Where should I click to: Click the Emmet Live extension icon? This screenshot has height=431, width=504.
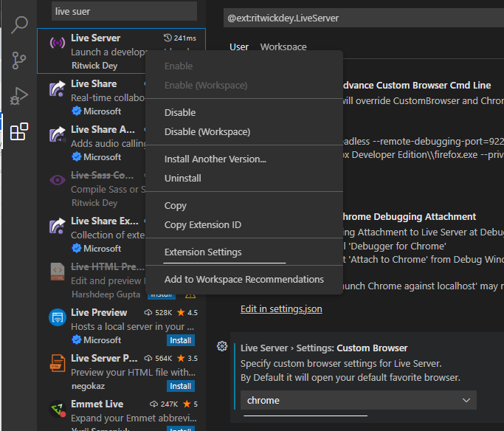point(58,409)
